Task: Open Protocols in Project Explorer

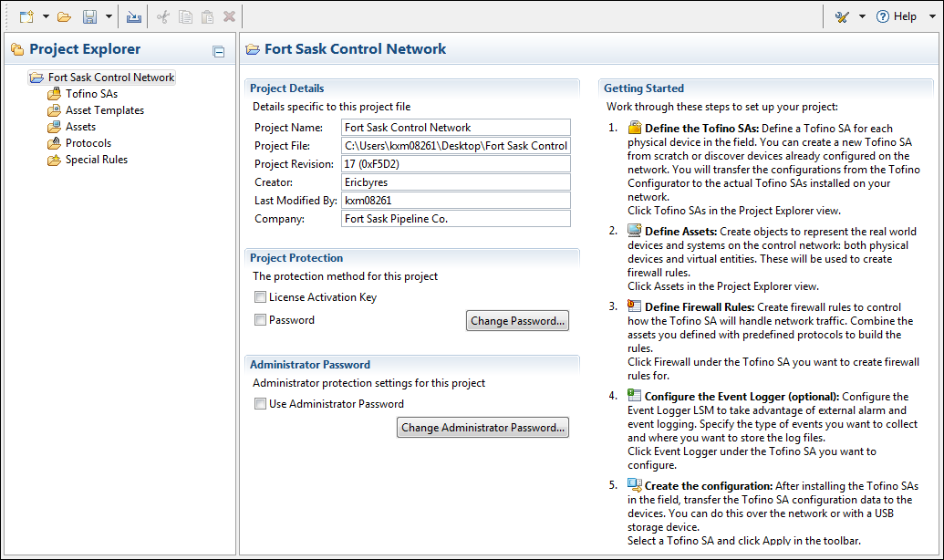Action: (79, 143)
